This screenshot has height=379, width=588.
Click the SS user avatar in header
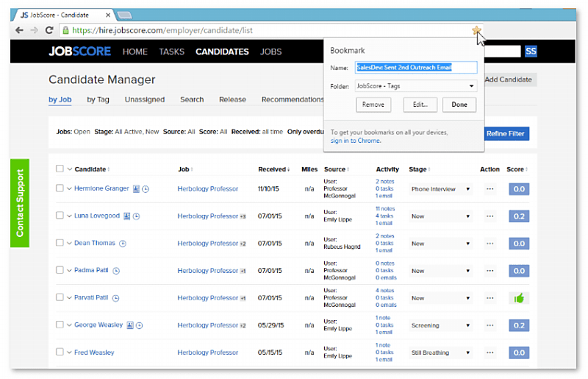[531, 51]
